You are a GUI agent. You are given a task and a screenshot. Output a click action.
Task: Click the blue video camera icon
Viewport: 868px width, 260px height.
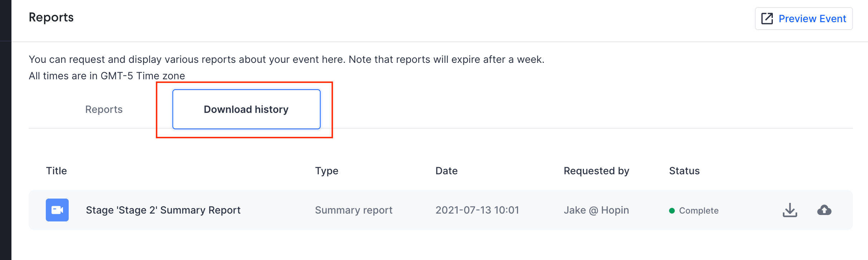pos(57,210)
